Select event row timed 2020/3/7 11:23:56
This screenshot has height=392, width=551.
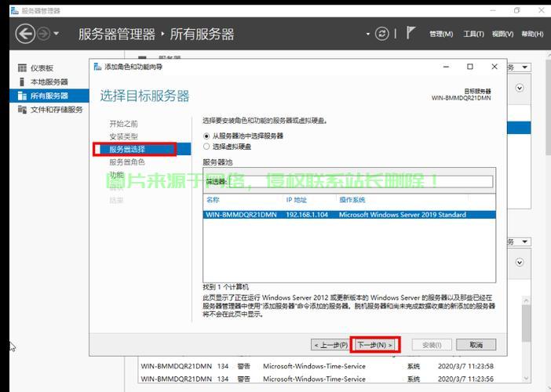tap(316, 379)
